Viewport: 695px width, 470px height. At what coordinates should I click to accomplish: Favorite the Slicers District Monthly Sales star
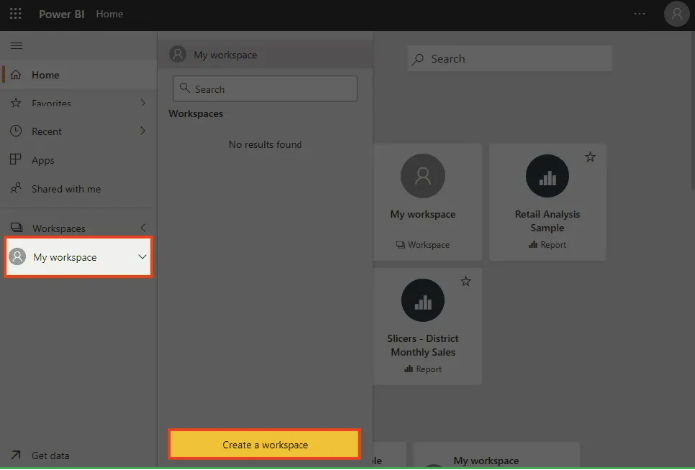(465, 281)
